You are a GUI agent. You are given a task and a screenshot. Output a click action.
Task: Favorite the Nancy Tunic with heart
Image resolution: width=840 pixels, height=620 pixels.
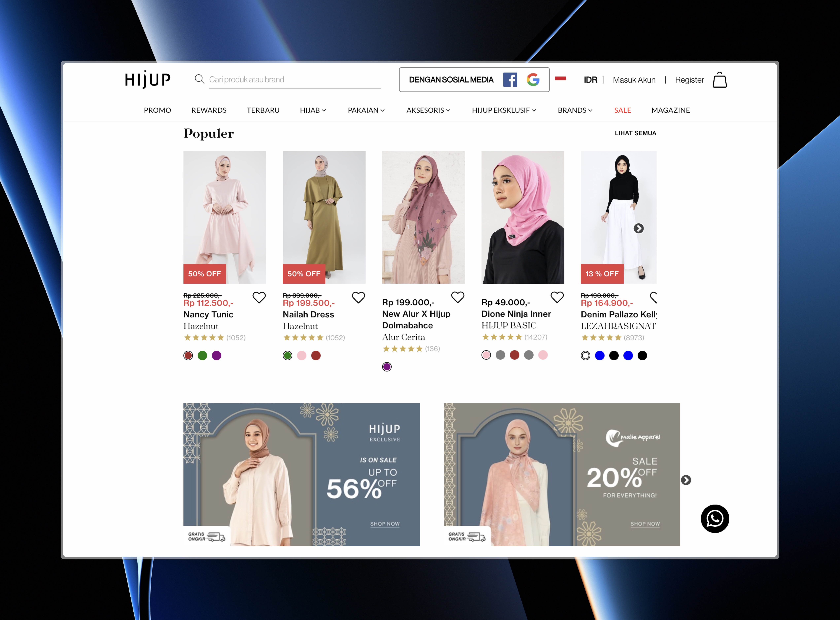[259, 298]
